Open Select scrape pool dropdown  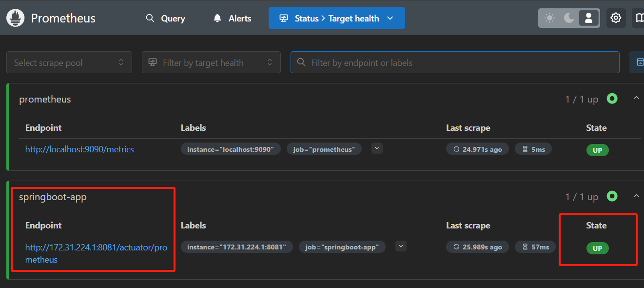point(69,62)
